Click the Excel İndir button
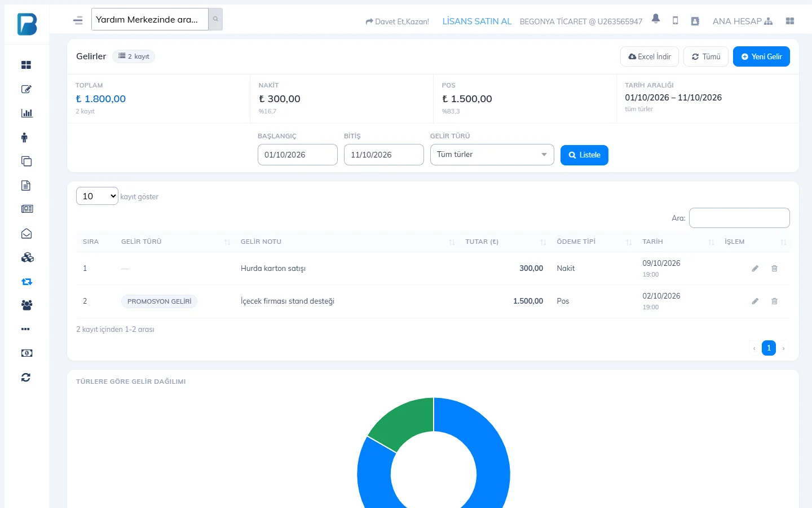Screen dimensions: 812x508 pyautogui.click(x=650, y=56)
